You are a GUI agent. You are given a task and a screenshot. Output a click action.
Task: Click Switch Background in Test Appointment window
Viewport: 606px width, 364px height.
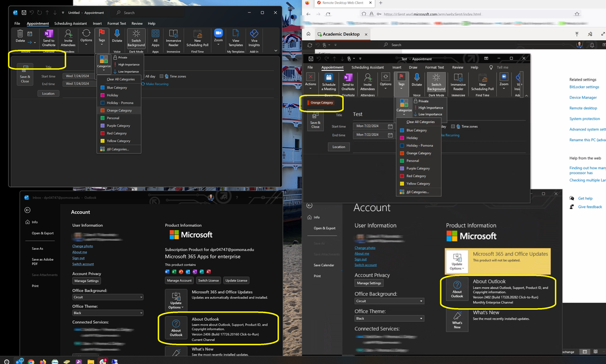(x=436, y=82)
